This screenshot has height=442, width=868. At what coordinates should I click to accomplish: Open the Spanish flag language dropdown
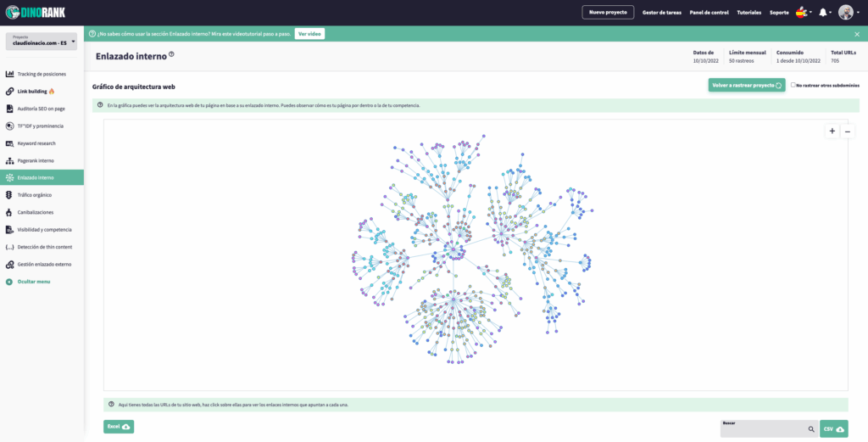(x=804, y=12)
